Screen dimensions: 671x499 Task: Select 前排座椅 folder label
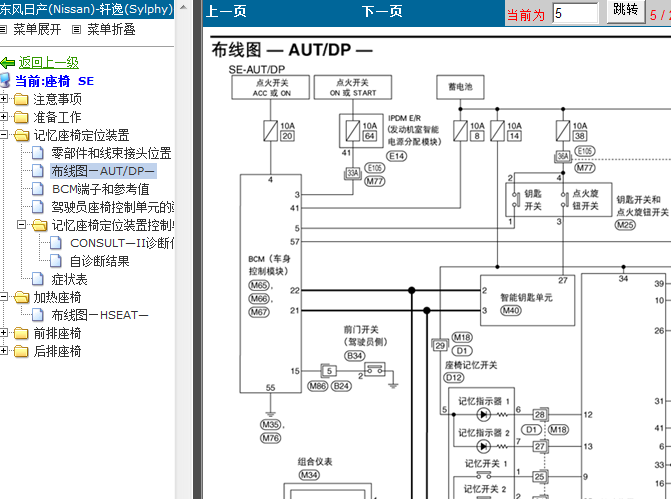coord(57,333)
